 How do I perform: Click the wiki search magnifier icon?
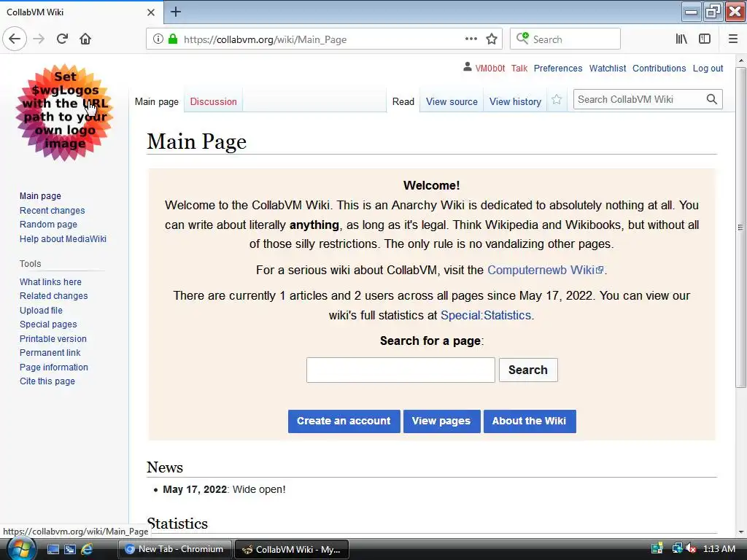point(712,99)
